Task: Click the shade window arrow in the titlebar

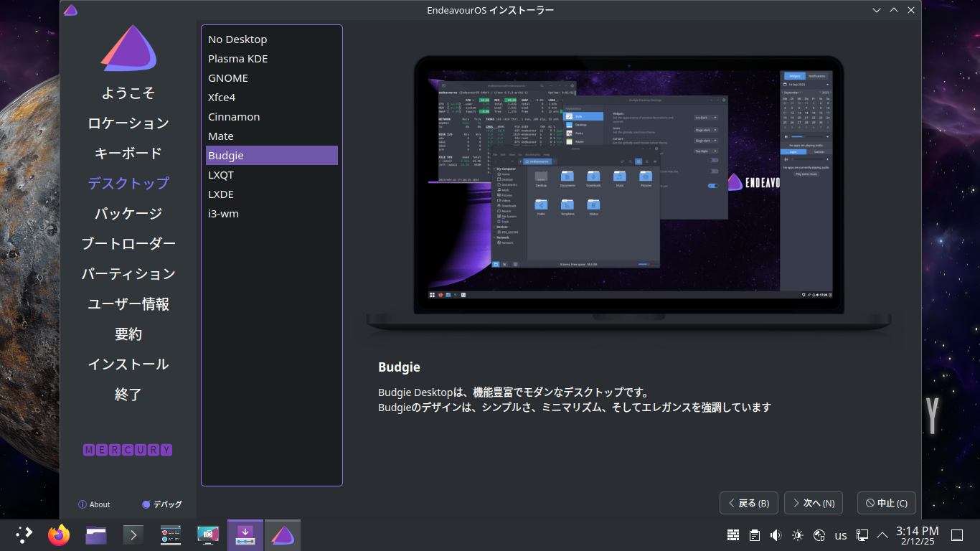Action: tap(893, 10)
